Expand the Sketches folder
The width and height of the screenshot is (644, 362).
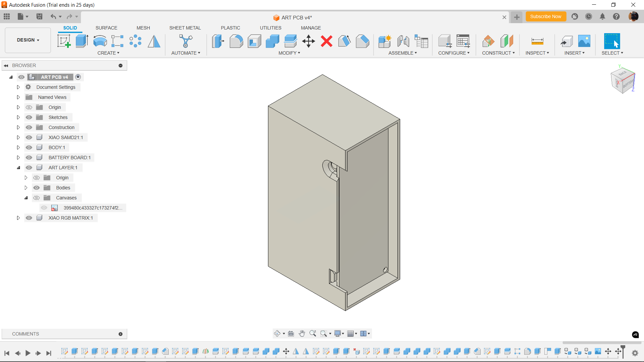[18, 117]
